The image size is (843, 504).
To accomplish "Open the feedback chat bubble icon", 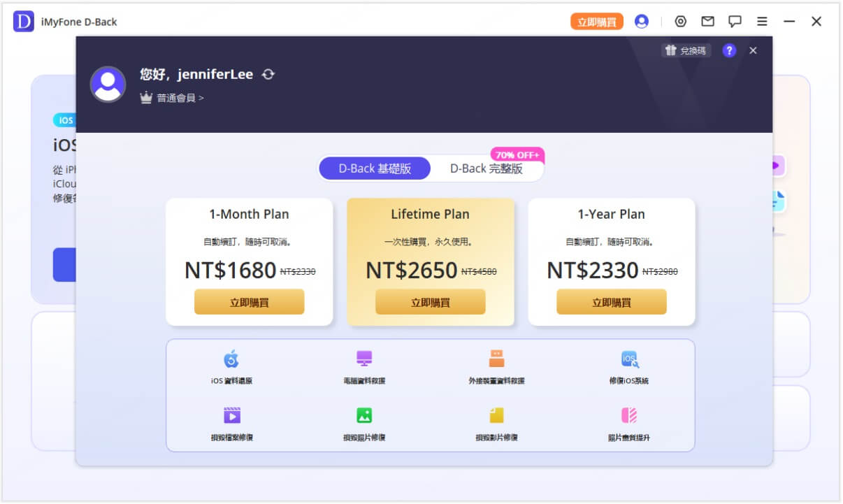I will pos(735,22).
